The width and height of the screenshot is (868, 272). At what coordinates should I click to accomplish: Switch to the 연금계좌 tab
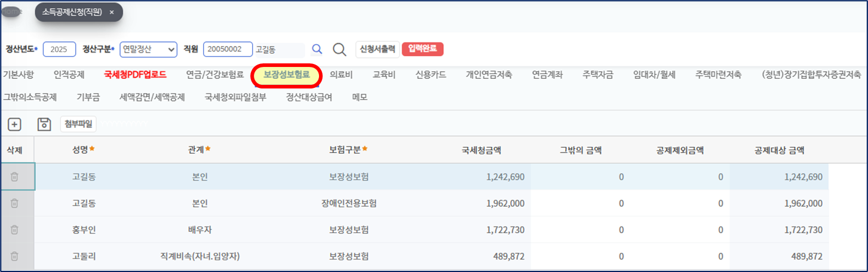coord(547,75)
